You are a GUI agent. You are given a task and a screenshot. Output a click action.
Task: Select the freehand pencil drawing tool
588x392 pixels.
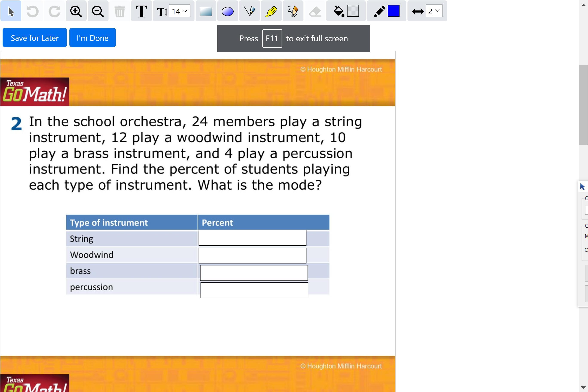click(293, 11)
